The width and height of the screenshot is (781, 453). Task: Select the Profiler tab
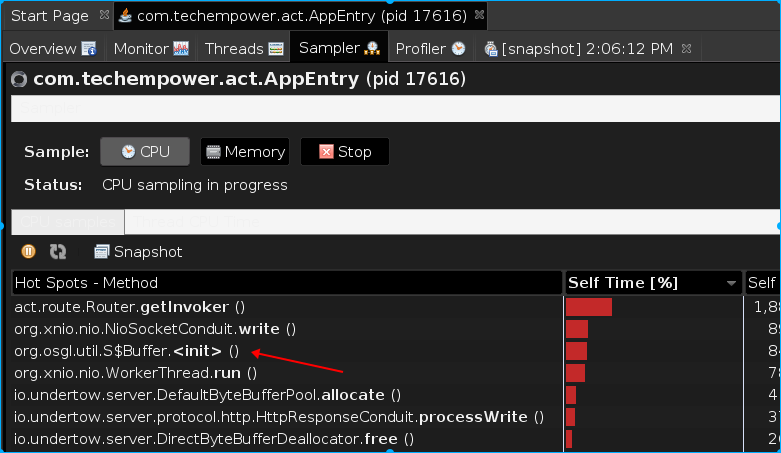pos(430,48)
